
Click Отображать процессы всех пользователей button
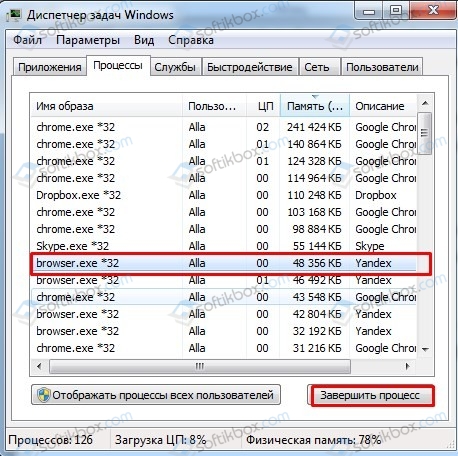156,395
